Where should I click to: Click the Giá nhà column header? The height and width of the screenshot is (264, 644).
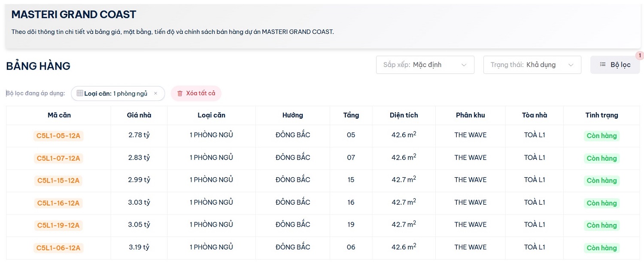tap(139, 115)
